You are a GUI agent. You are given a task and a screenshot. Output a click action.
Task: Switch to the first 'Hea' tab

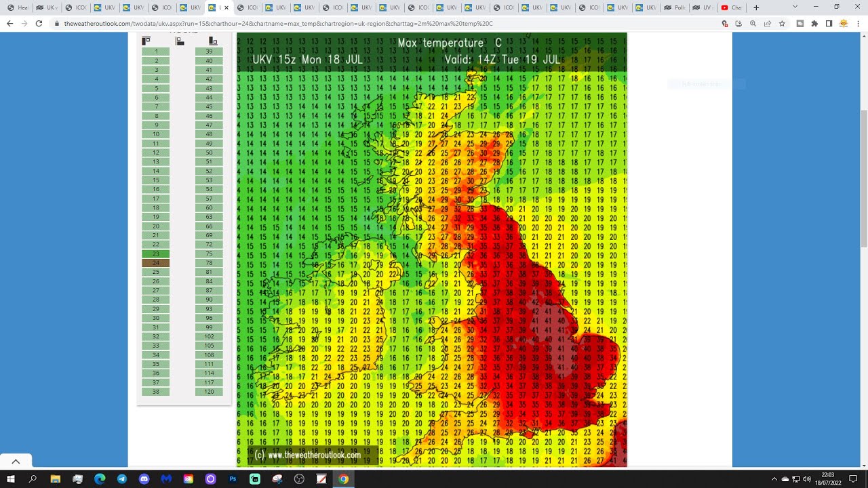click(18, 7)
